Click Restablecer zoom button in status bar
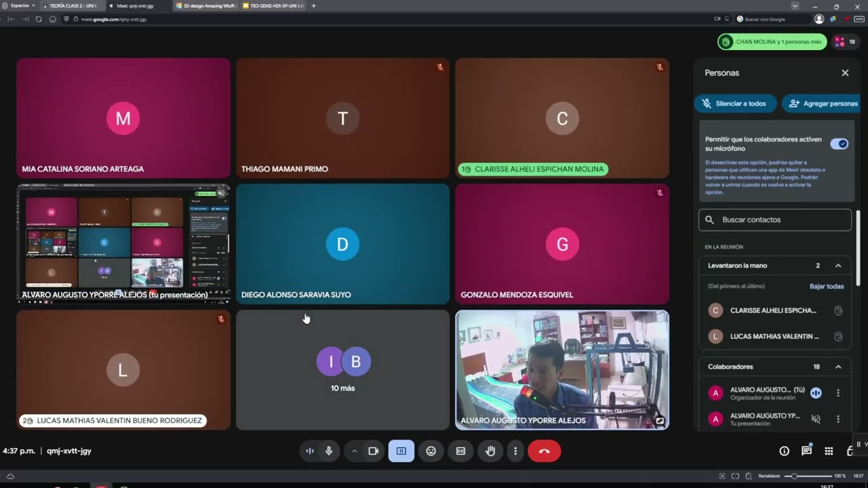The height and width of the screenshot is (488, 868). point(770,476)
